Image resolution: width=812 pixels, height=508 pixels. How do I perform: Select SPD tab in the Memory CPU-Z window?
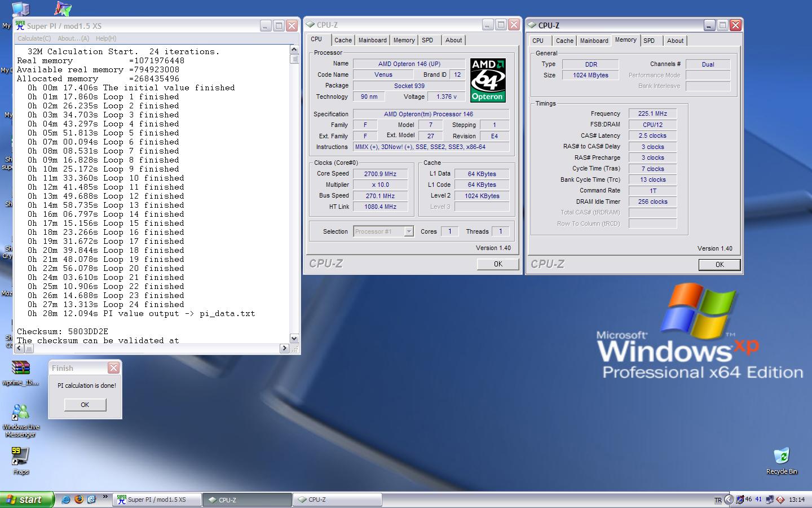coord(649,41)
